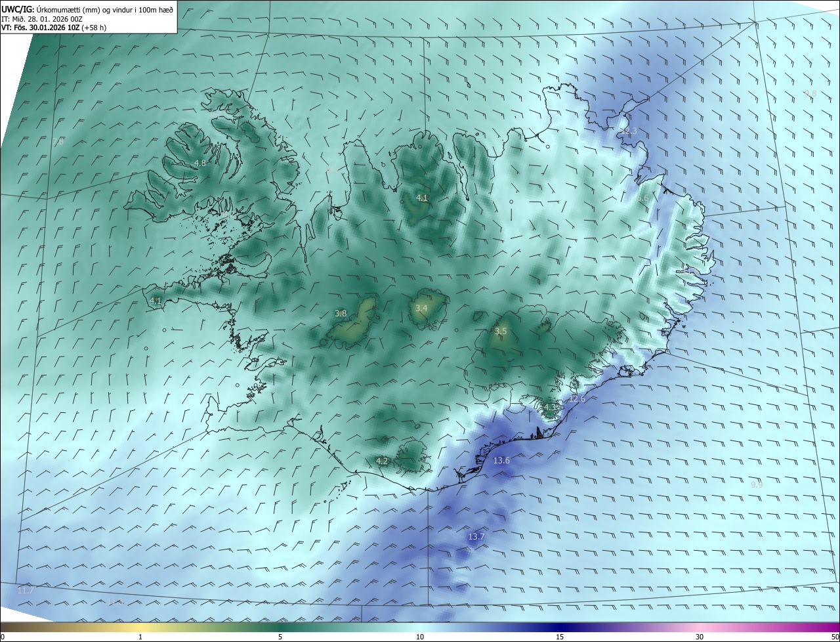Click the 9.8 value near the top-right corner

pos(810,94)
